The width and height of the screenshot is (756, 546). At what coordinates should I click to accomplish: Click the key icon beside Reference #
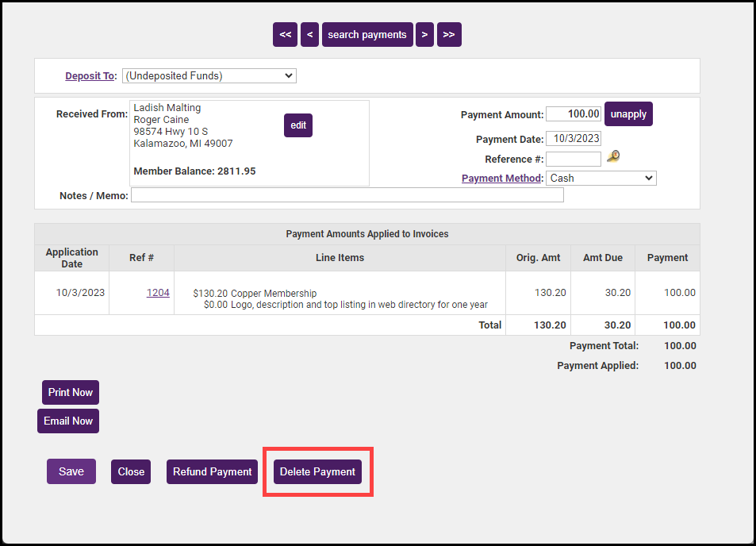613,157
